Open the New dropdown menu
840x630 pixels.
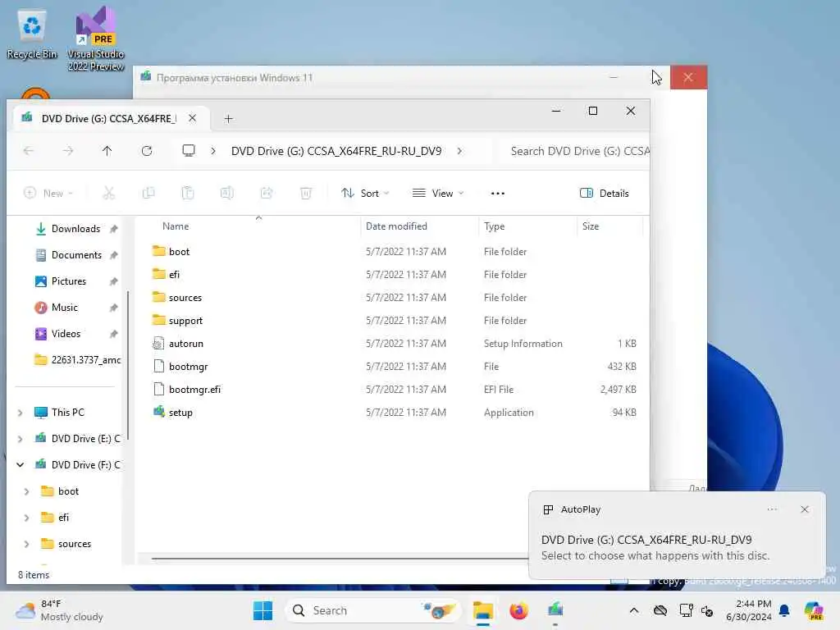tap(48, 193)
